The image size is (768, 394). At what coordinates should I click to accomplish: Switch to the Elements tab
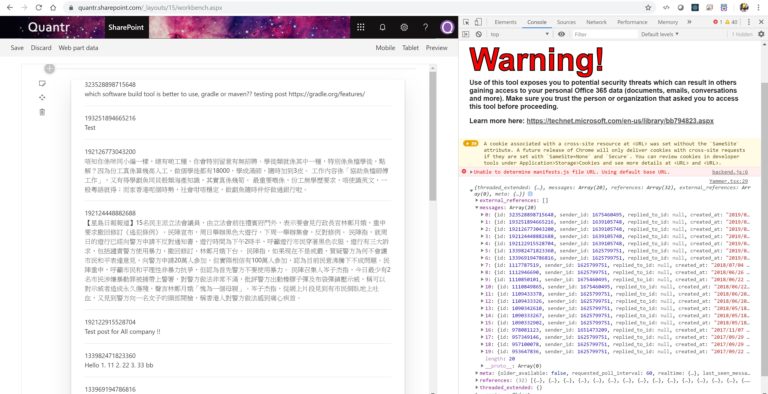coord(505,22)
